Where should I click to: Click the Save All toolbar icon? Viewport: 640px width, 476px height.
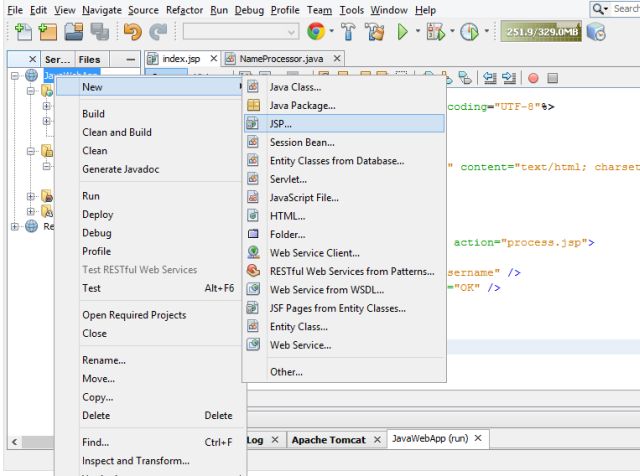[99, 32]
